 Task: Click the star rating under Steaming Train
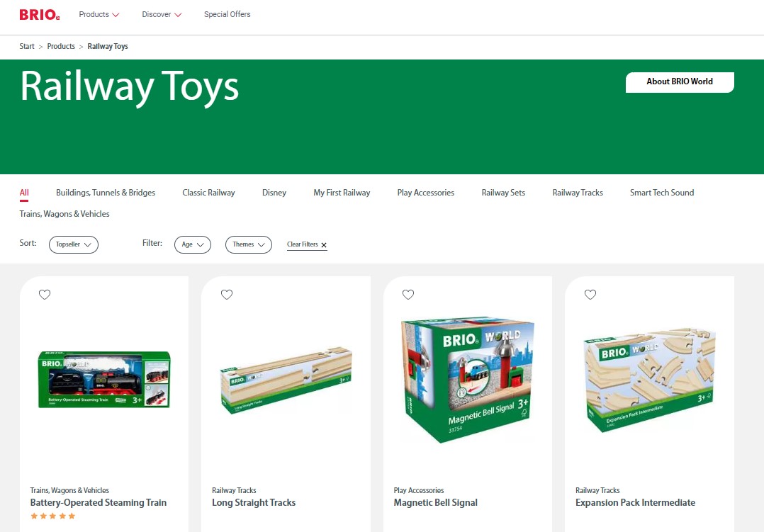[52, 516]
